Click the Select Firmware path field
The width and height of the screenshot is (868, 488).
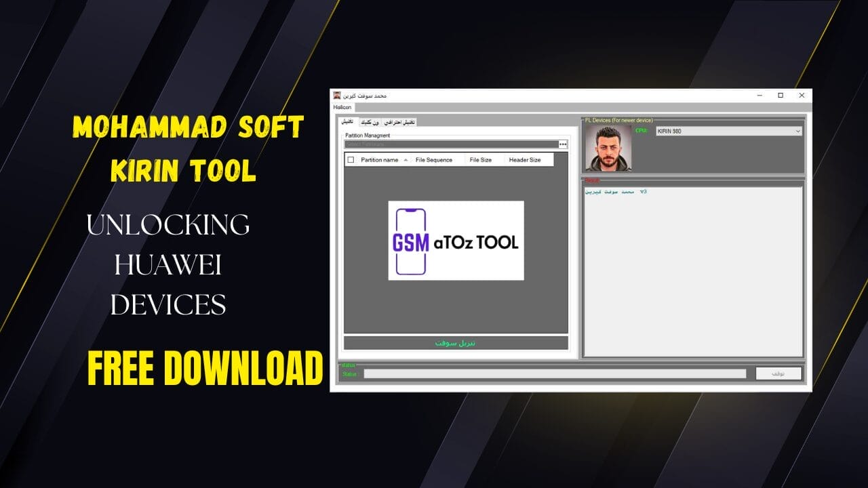452,144
